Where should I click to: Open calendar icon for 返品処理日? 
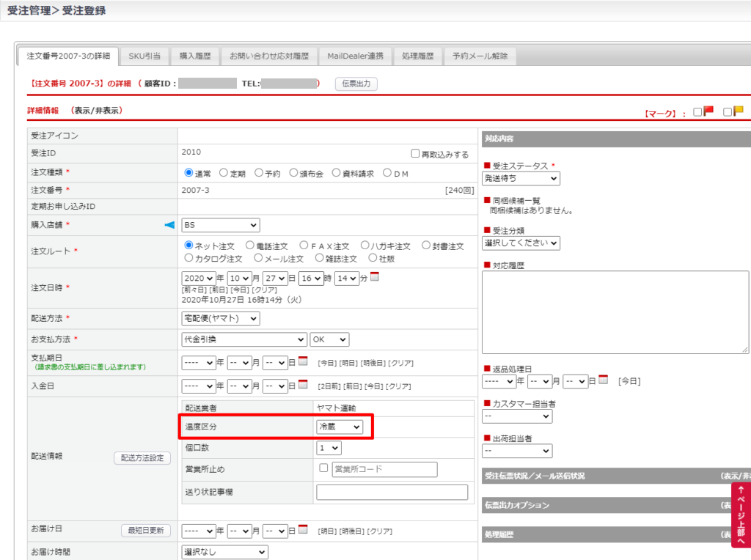pyautogui.click(x=603, y=380)
